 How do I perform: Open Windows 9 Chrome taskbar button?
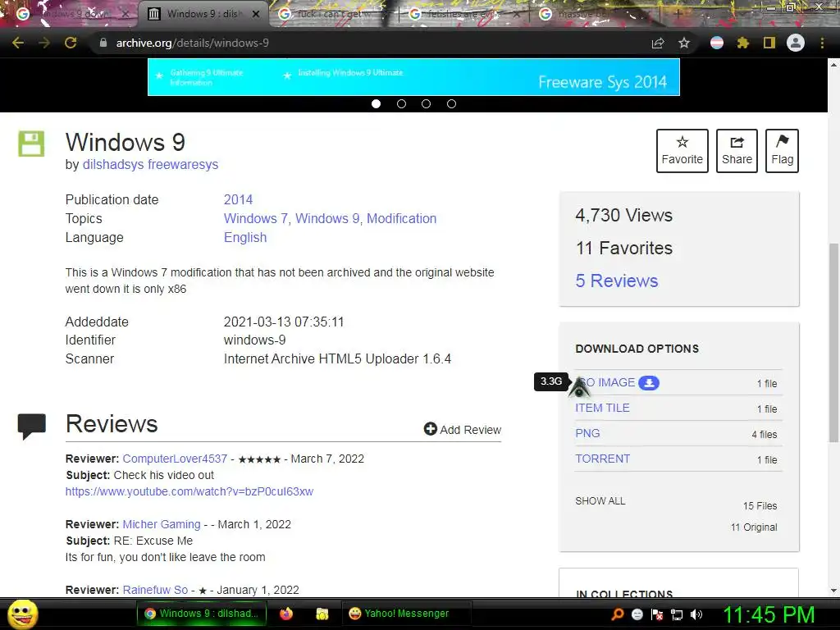[201, 614]
